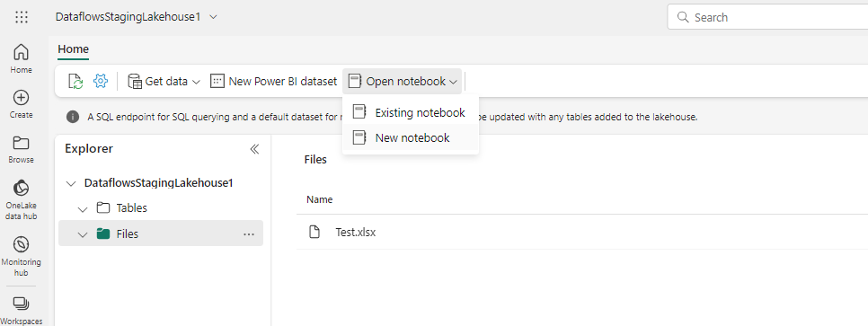The image size is (868, 326).
Task: Click the search magnifier icon
Action: pyautogui.click(x=684, y=17)
